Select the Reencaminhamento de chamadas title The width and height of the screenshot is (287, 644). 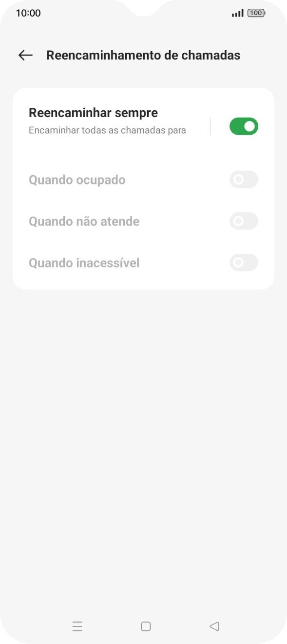point(143,55)
